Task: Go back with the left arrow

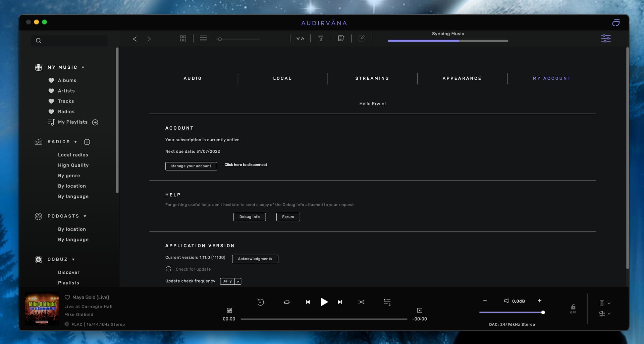Action: coord(135,39)
